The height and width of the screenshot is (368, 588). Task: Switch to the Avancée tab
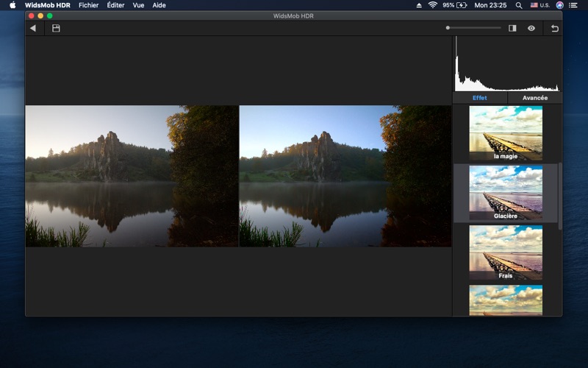[x=535, y=98]
